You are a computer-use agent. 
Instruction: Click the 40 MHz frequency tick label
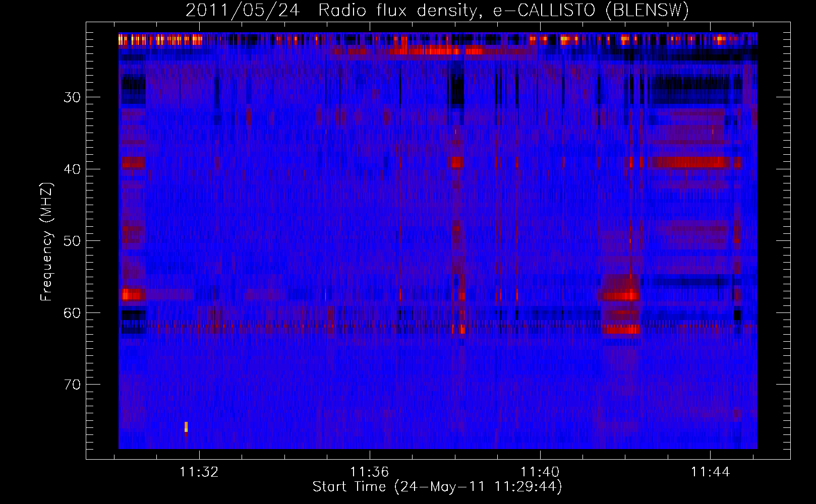[x=72, y=169]
